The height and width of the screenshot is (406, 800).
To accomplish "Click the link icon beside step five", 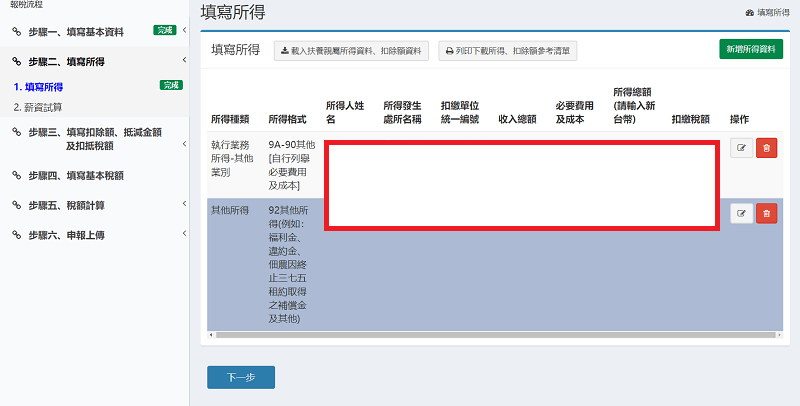I will (x=17, y=205).
